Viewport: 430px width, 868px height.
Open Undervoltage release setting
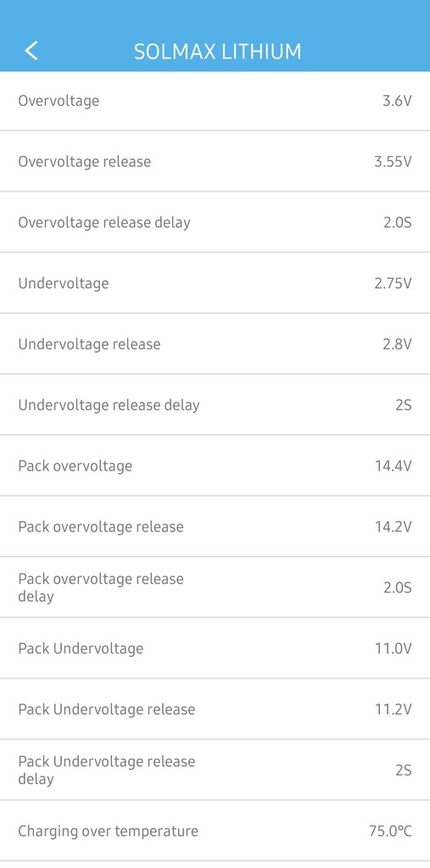click(x=215, y=344)
